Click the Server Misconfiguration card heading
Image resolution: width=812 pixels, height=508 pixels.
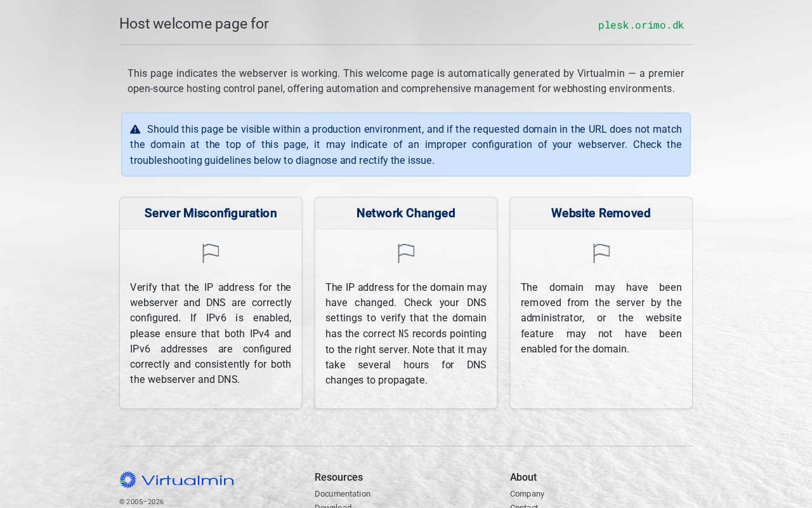pos(211,213)
